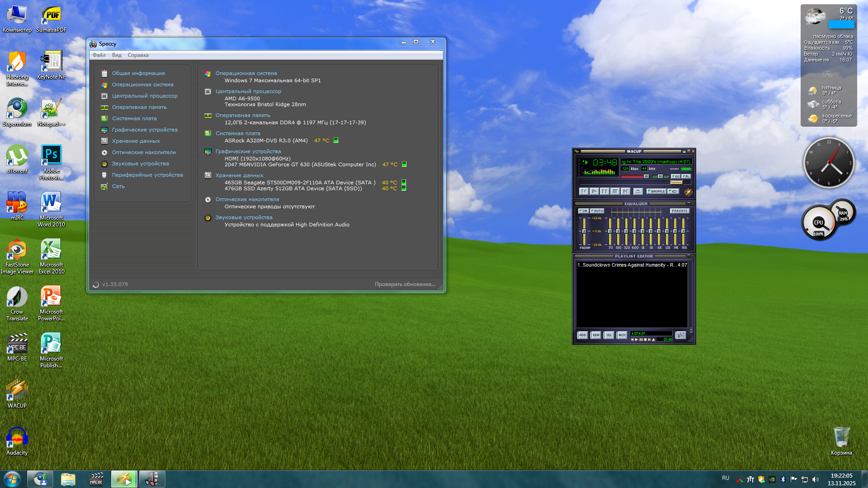Open the playlist MISC options menu
This screenshot has height=488, width=868.
click(622, 335)
